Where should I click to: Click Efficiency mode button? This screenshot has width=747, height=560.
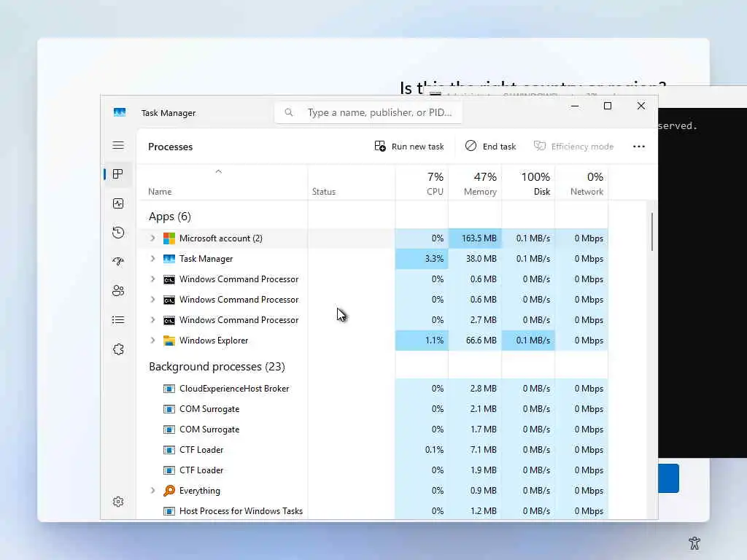point(573,146)
